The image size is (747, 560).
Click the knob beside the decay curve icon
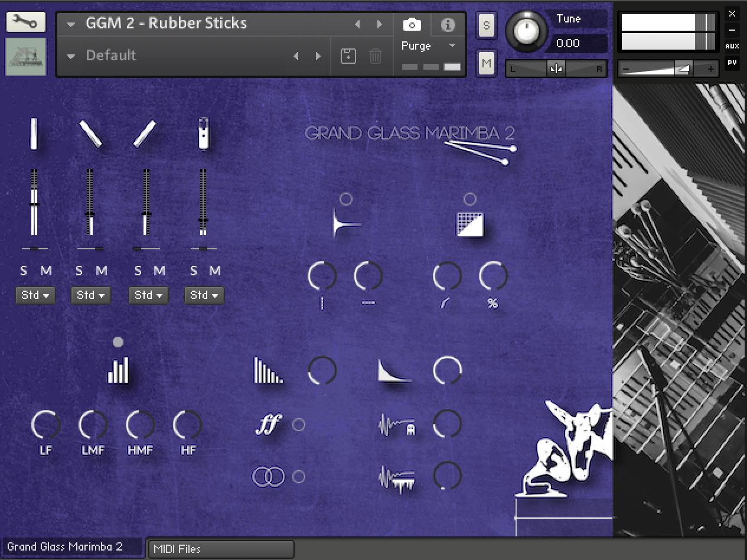[448, 370]
